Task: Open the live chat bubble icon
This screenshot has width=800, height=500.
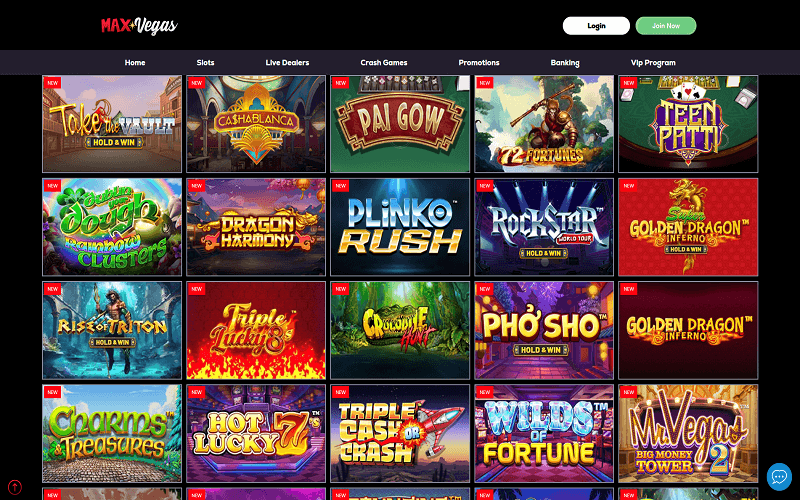Action: coord(779,477)
